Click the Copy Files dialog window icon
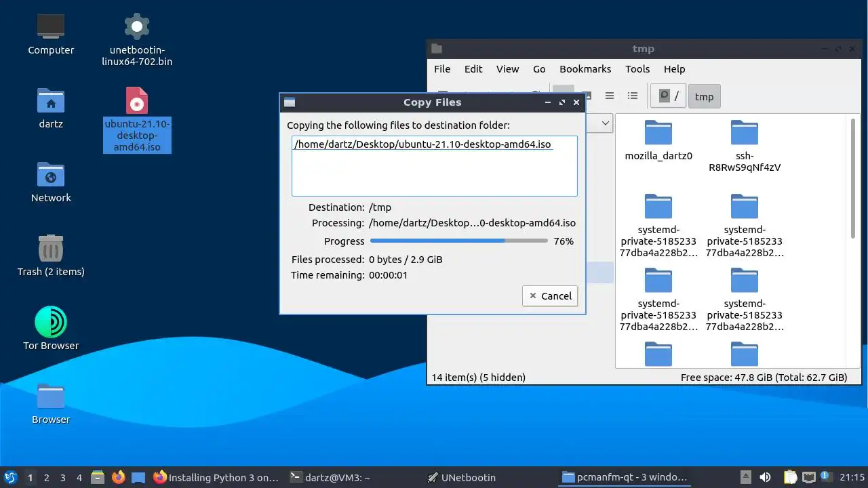 [290, 102]
